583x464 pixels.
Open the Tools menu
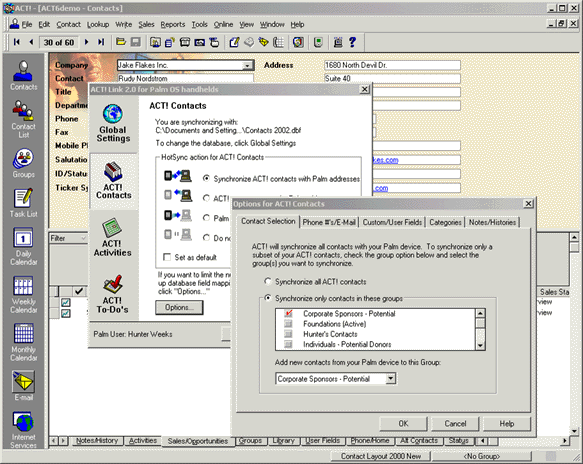199,25
